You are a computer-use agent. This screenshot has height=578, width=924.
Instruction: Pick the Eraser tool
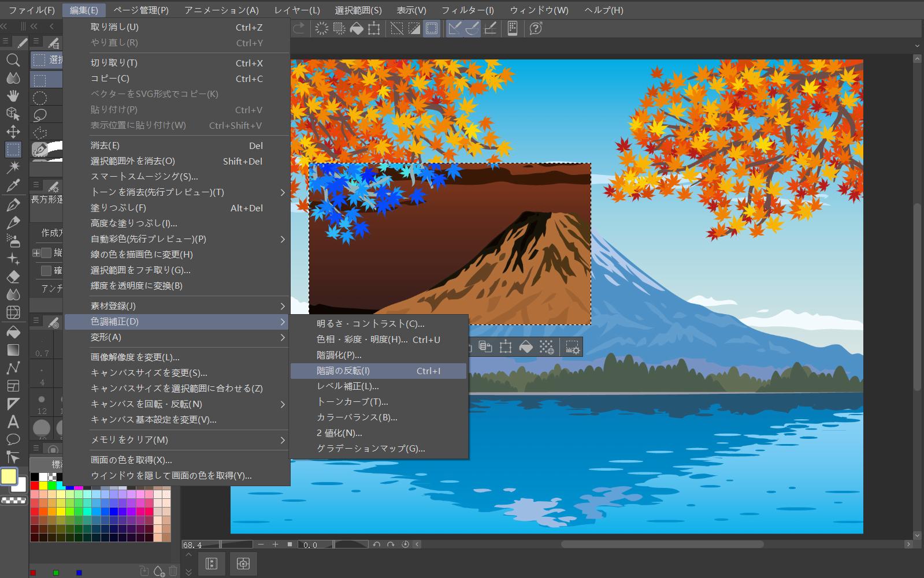pyautogui.click(x=13, y=277)
